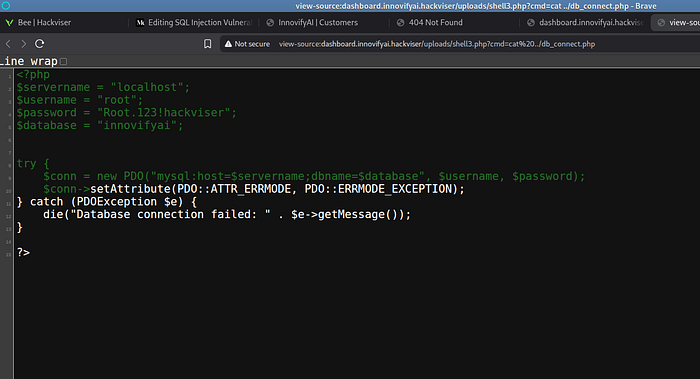Switch to dashboard.innovifyai.hackviser tab
The height and width of the screenshot is (379, 700).
pyautogui.click(x=585, y=22)
